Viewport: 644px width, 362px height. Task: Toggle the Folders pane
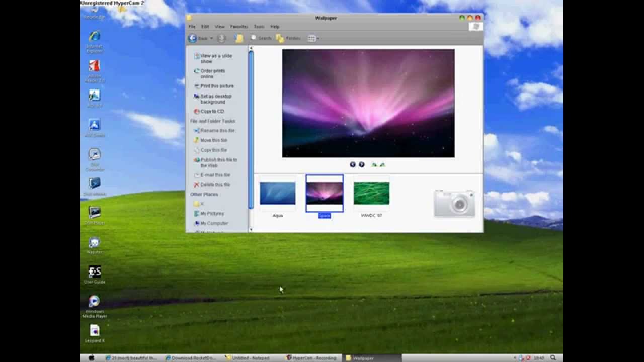(288, 38)
